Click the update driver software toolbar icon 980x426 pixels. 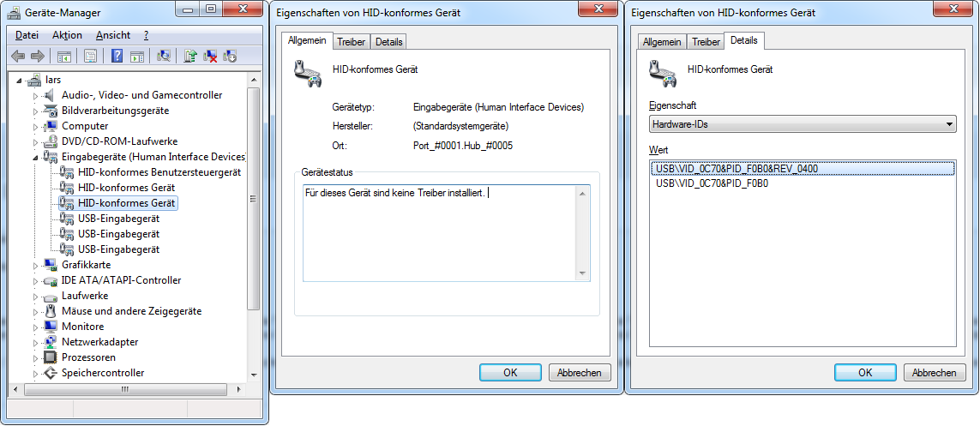pos(190,57)
